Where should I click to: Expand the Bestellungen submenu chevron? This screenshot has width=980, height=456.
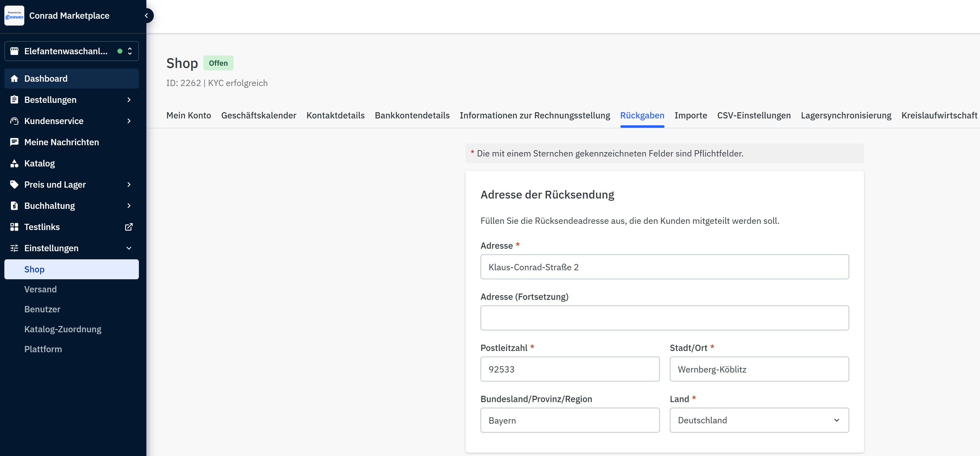coord(129,100)
